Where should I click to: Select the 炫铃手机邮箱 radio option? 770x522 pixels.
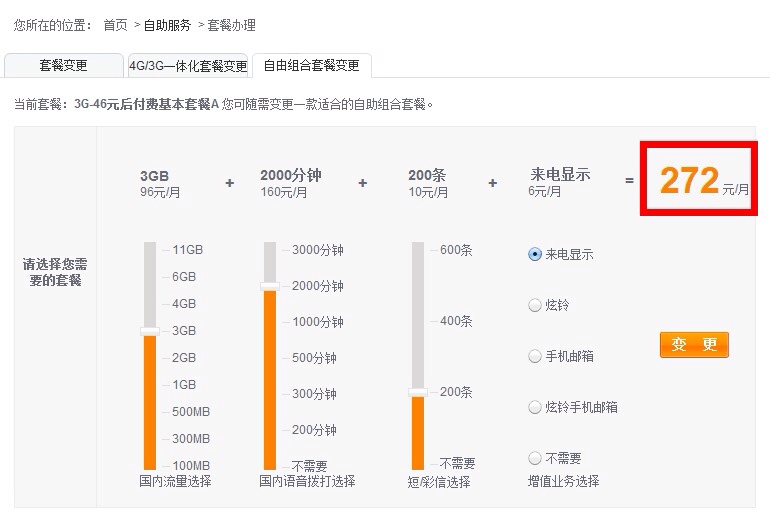pos(535,407)
